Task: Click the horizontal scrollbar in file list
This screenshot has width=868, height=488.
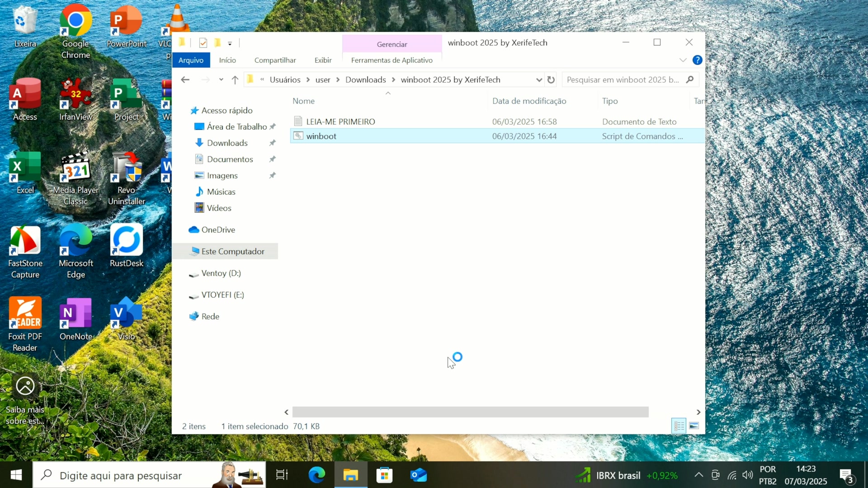Action: (x=470, y=412)
